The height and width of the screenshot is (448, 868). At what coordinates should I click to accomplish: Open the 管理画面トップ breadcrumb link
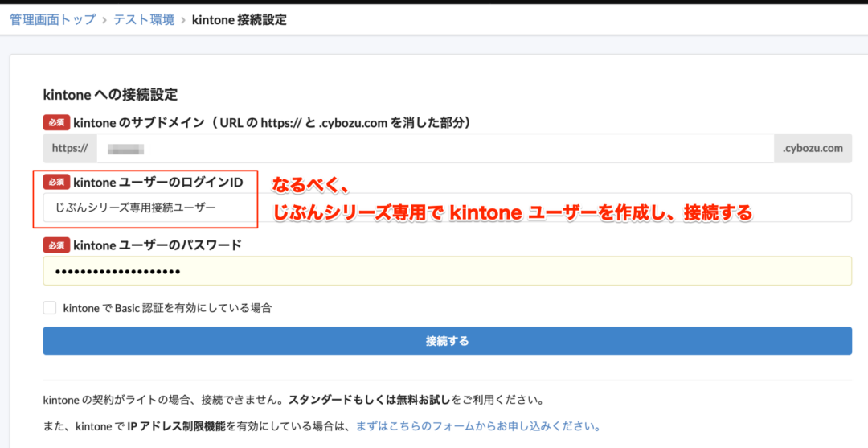(x=52, y=19)
